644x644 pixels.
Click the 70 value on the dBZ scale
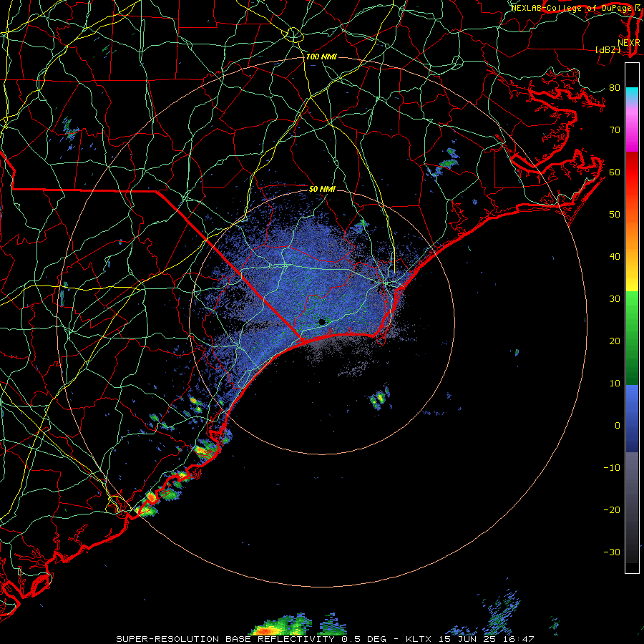click(x=615, y=130)
